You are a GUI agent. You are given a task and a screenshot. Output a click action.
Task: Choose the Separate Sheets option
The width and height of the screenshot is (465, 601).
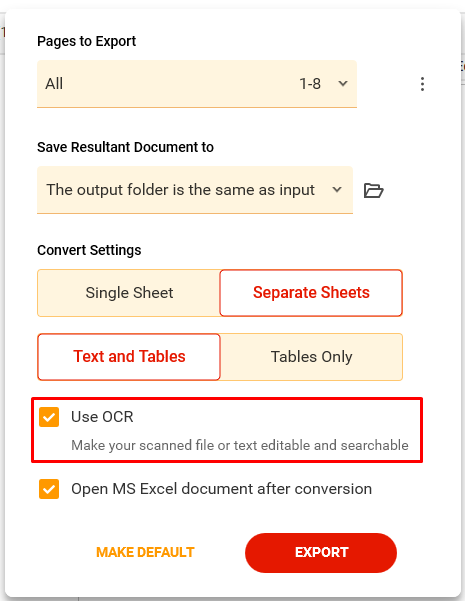[311, 293]
